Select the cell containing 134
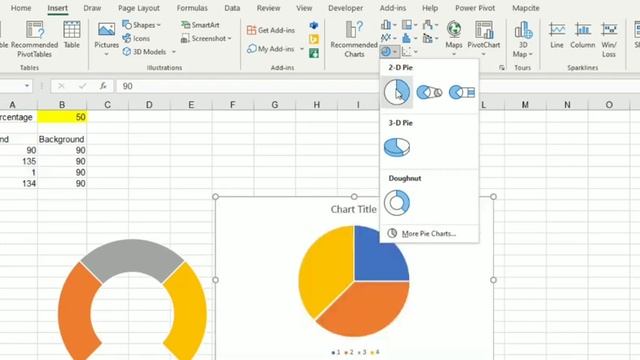Screen dimensions: 640x360 [x=19, y=183]
